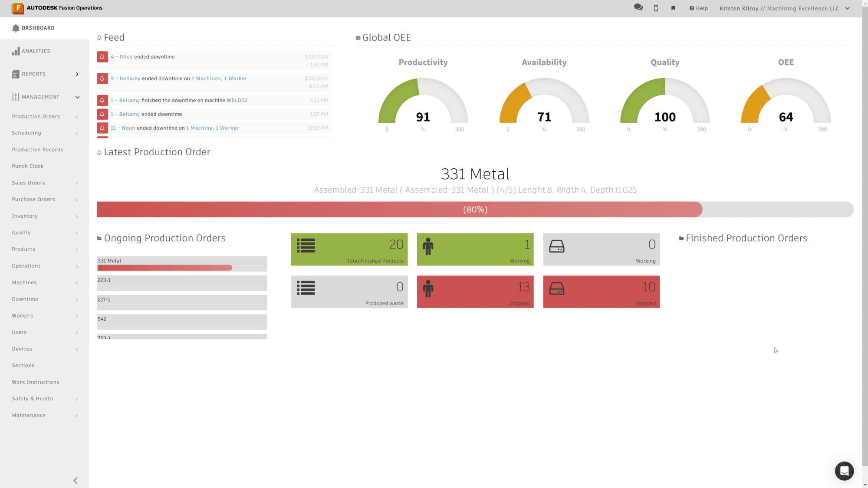Click the Machines sidebar icon

tap(45, 282)
